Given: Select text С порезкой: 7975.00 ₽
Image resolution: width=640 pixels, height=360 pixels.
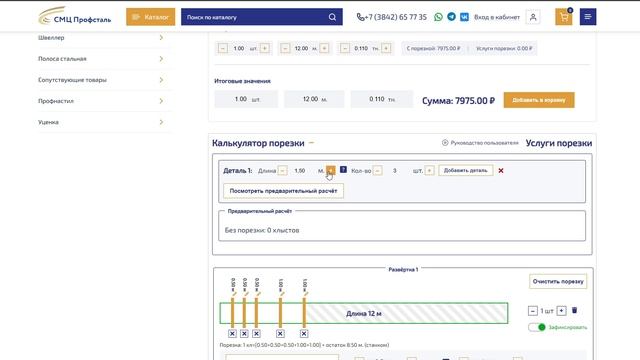Looking at the screenshot, I should 433,48.
